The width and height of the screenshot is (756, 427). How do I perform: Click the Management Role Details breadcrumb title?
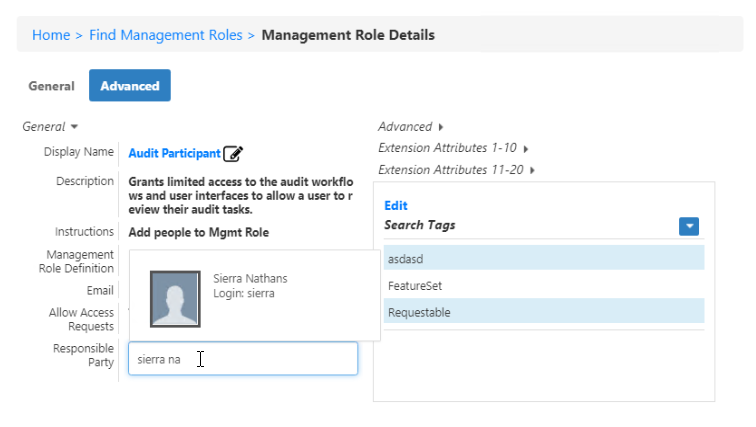348,35
